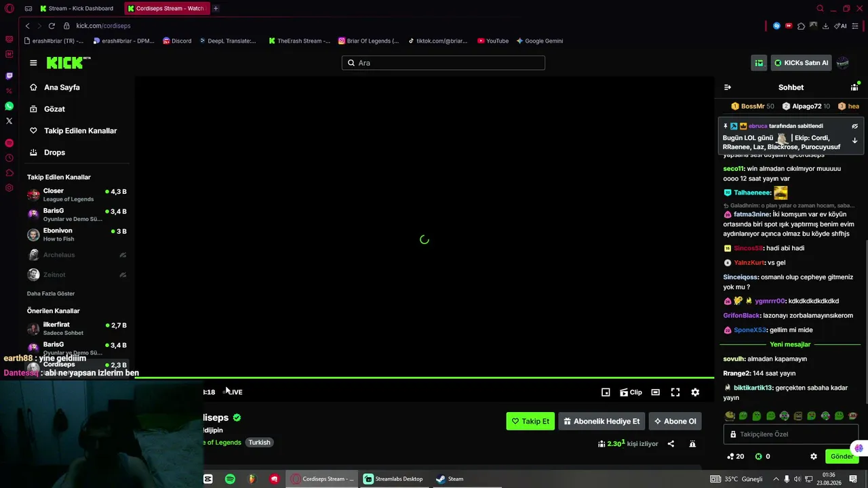Open Ebonivon channel from sidebar
Viewport: 868px width, 488px height.
(x=77, y=235)
